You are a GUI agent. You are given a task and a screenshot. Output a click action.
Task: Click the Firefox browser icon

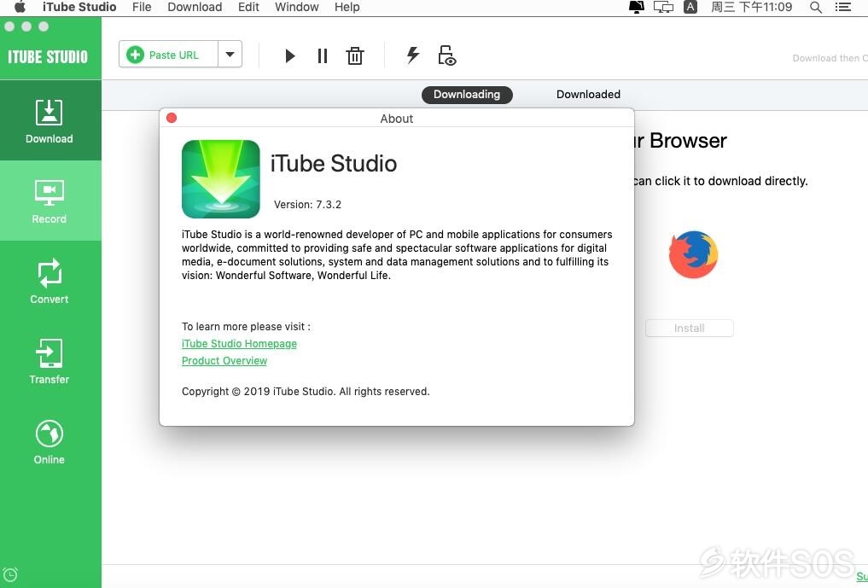click(x=693, y=254)
